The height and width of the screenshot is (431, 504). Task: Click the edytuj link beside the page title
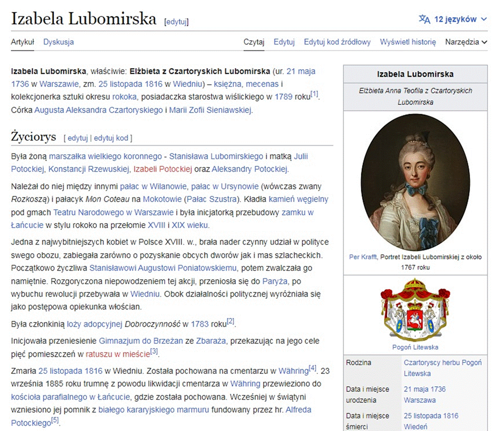click(176, 22)
